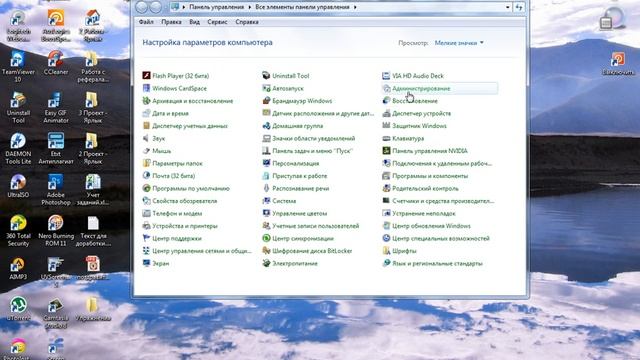Screen dimensions: 640x360
Task: Select DAEMON Tools Lite desktop icon
Action: click(x=18, y=148)
